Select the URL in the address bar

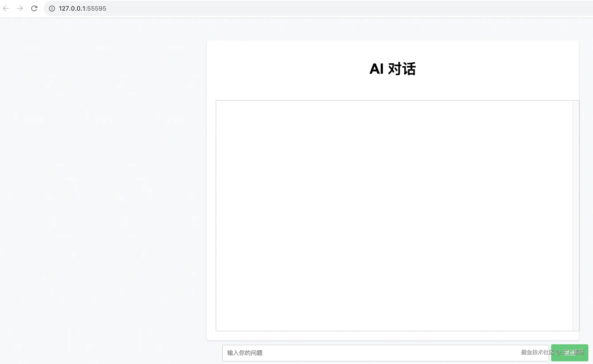[x=83, y=8]
